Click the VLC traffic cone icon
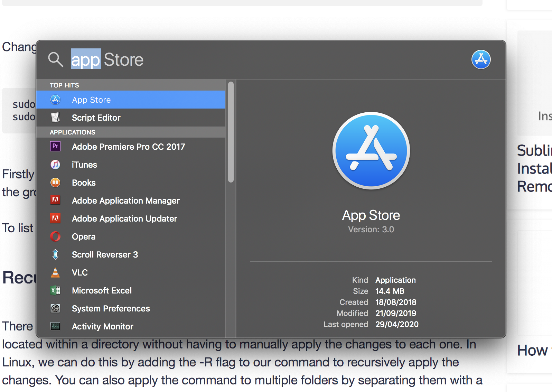Image resolution: width=552 pixels, height=392 pixels. (x=55, y=272)
